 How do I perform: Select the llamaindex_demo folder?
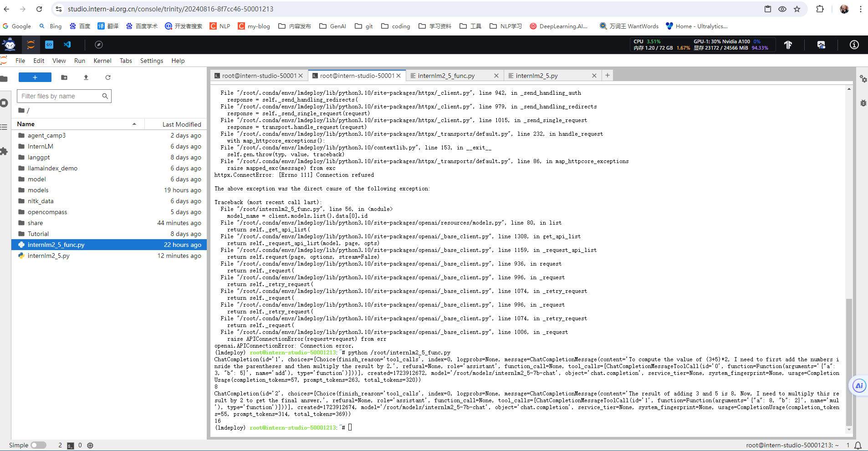[109, 168]
